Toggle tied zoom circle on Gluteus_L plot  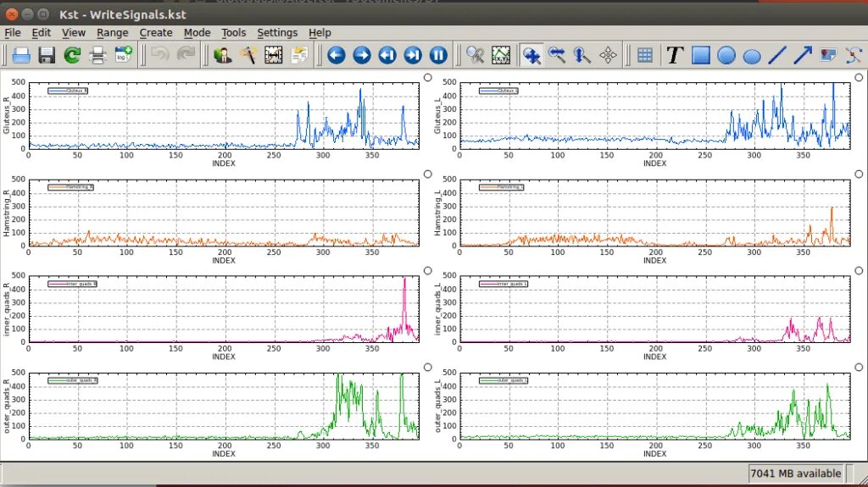(x=859, y=77)
